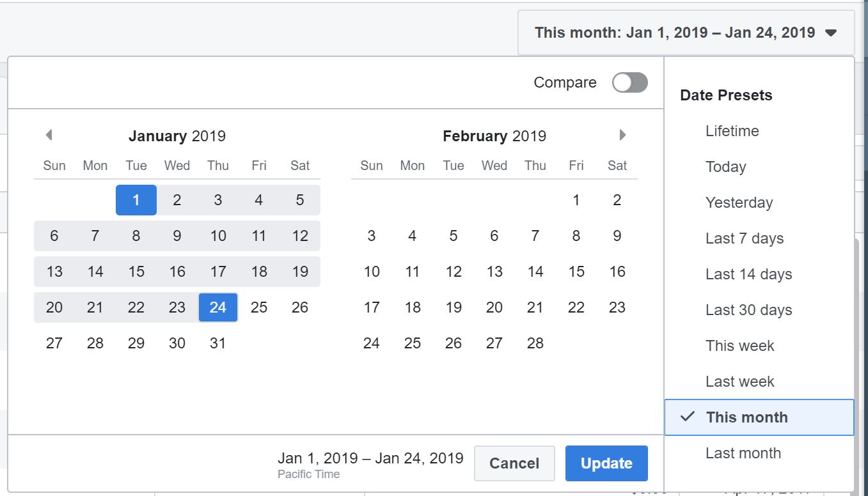The image size is (868, 496).
Task: Toggle the Compare switch on
Action: [629, 82]
